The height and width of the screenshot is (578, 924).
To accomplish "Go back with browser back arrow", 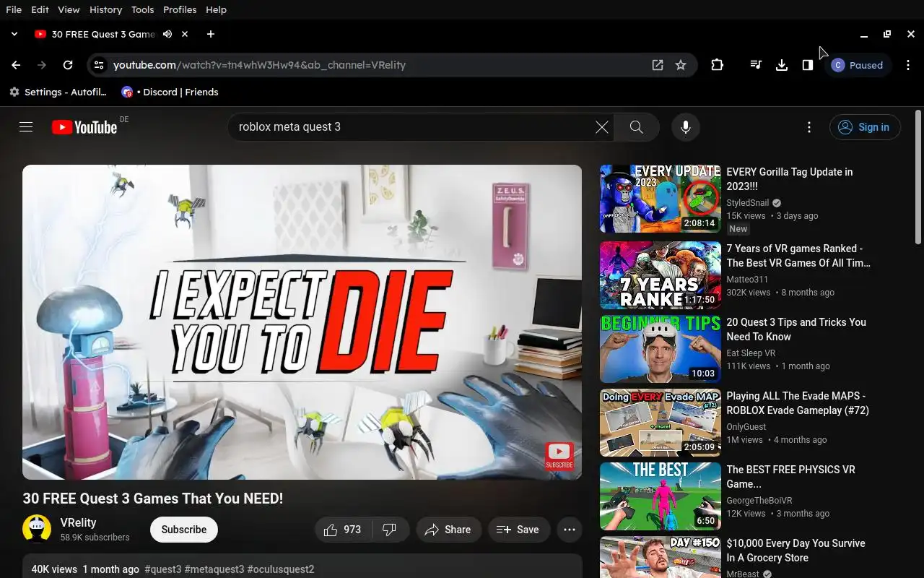I will click(x=16, y=65).
